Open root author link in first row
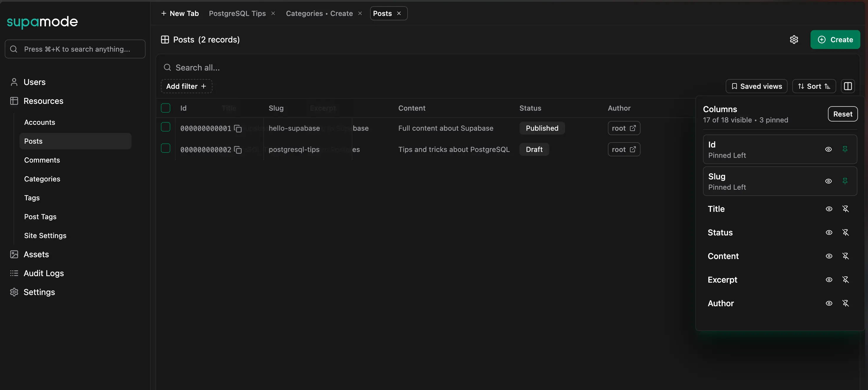Screen dimensions: 868x390 (x=624, y=128)
